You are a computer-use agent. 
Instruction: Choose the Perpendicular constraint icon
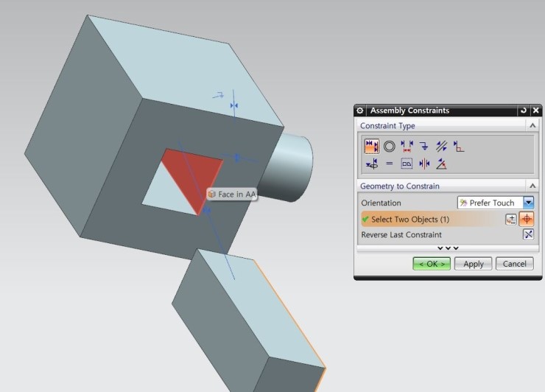coord(459,146)
